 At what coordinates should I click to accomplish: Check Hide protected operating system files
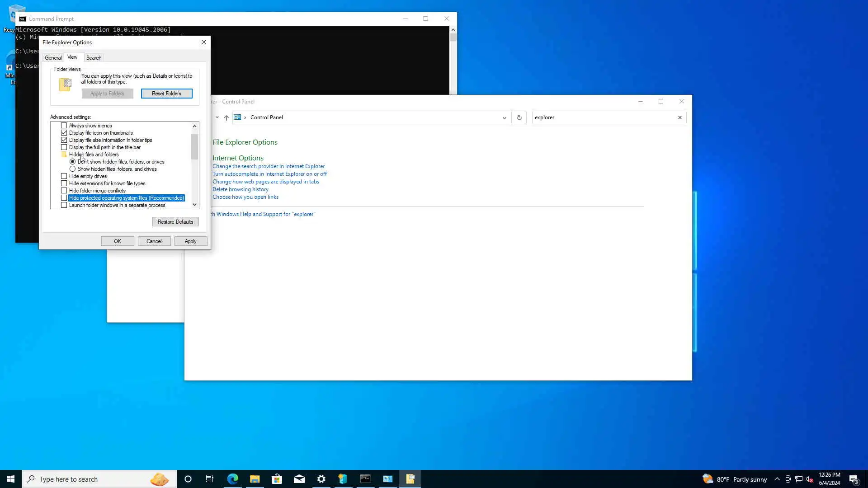pos(64,198)
